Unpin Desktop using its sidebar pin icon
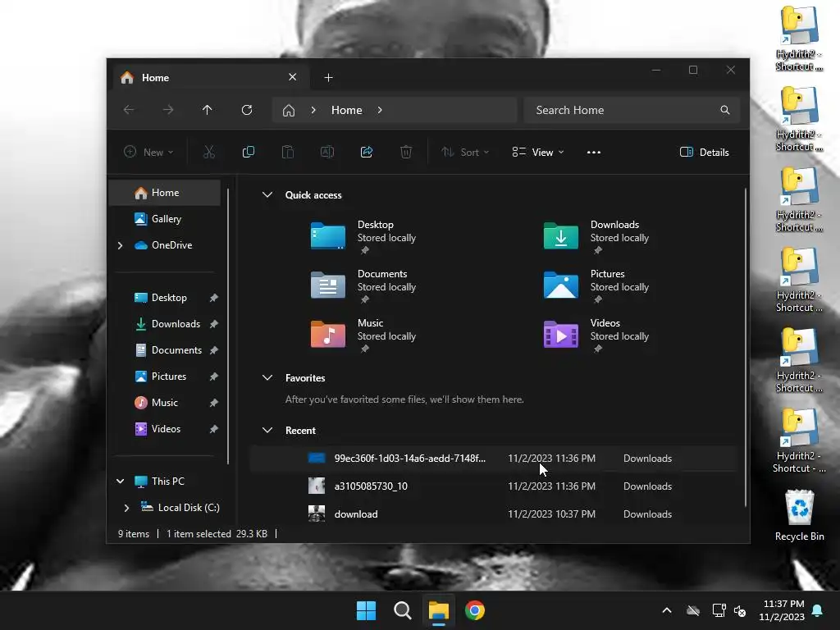The width and height of the screenshot is (840, 630). click(214, 298)
